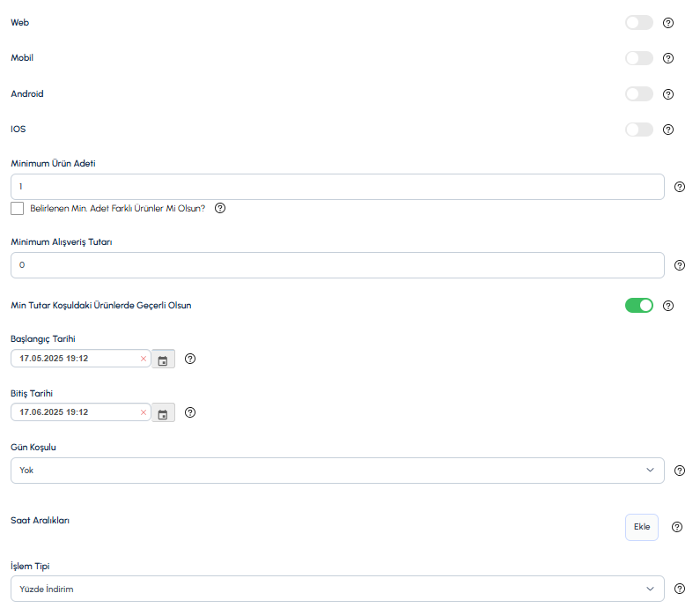The image size is (700, 608).
Task: Show help for the Web toggle
Action: click(667, 23)
